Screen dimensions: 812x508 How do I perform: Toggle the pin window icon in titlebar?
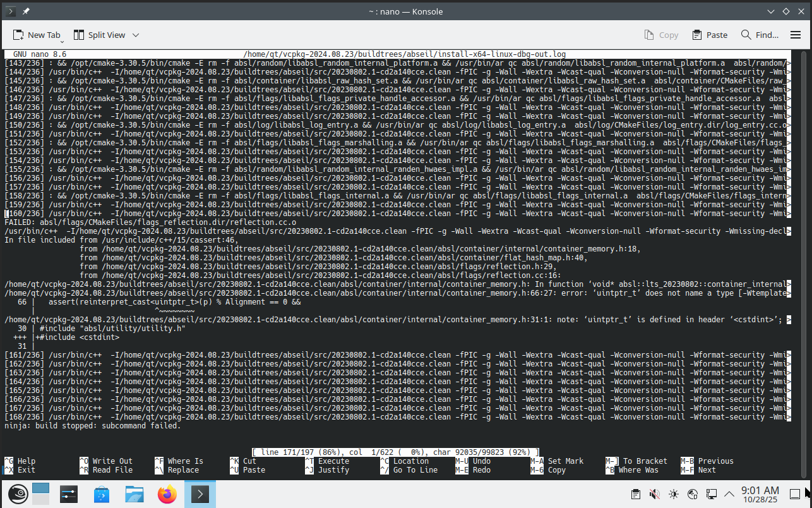point(26,11)
